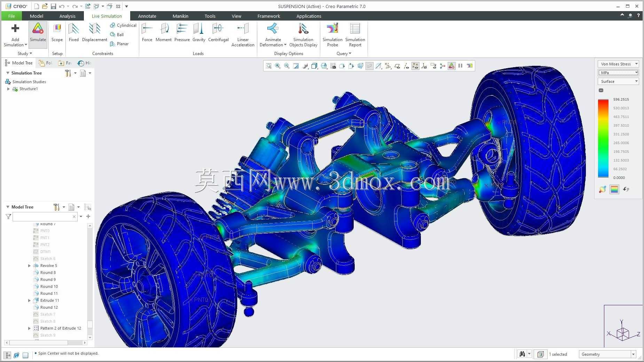Apply a Force load
This screenshot has height=362, width=644.
click(x=147, y=32)
